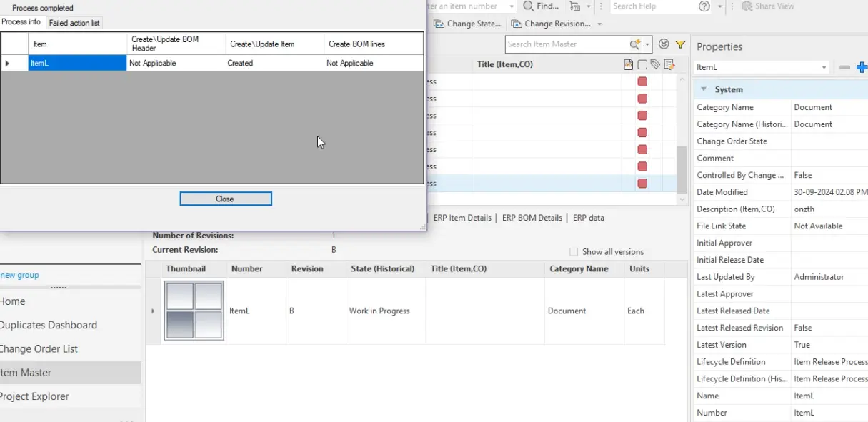Open the dropdown arrow after Change Revision

point(599,24)
